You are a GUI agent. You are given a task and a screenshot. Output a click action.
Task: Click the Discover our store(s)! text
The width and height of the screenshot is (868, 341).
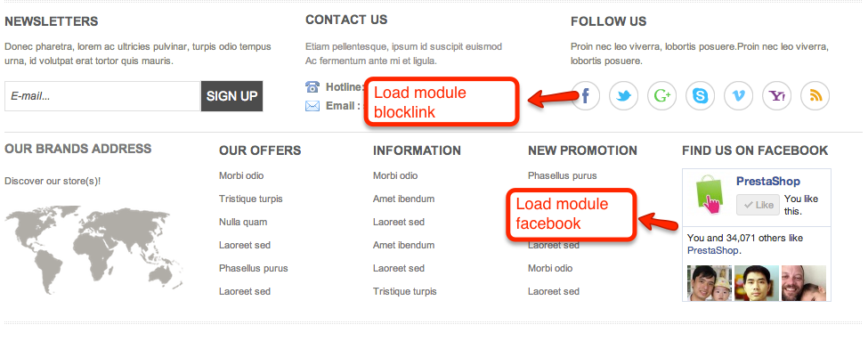53,181
